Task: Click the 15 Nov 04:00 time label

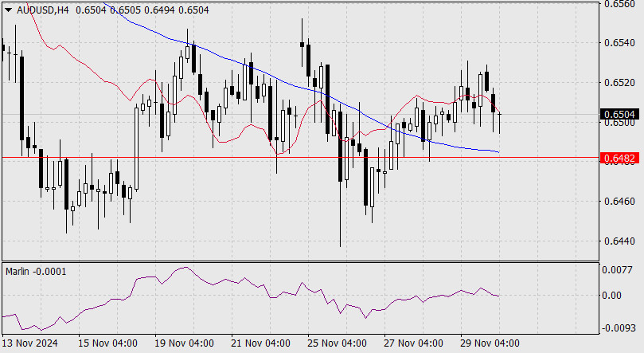Action: coord(107,343)
